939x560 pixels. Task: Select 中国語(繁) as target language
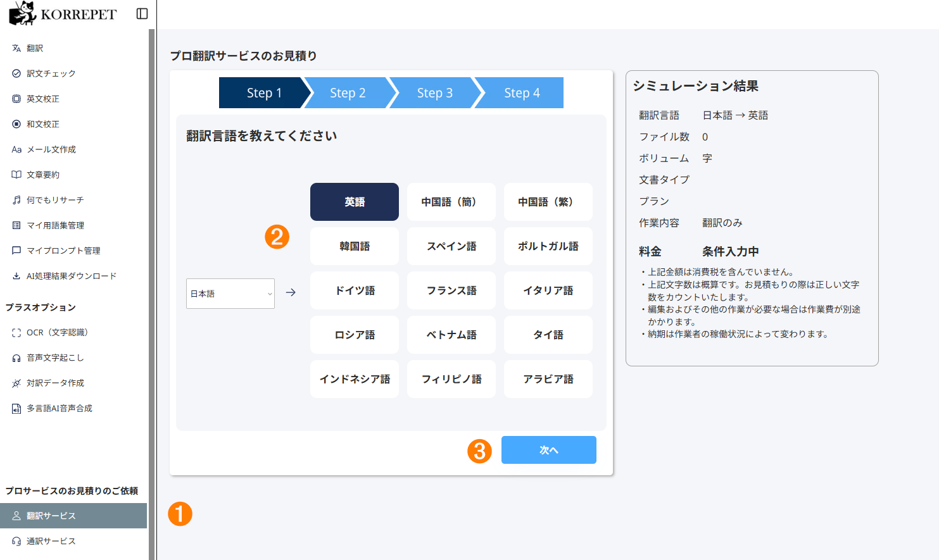[x=548, y=202]
